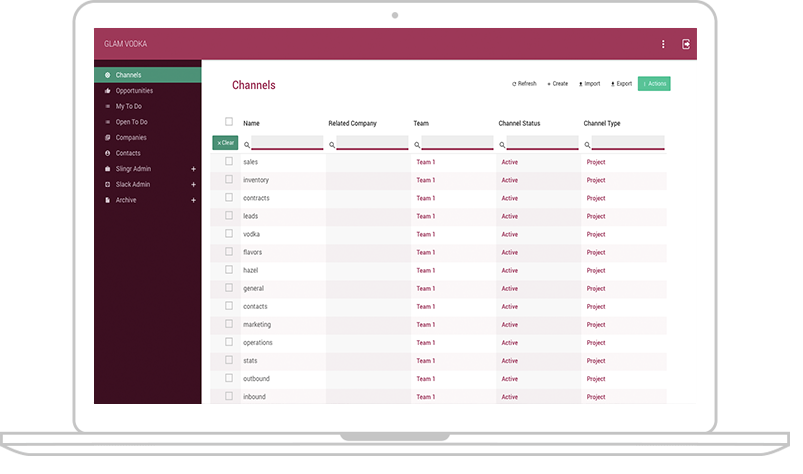Click the Export button

(x=621, y=83)
